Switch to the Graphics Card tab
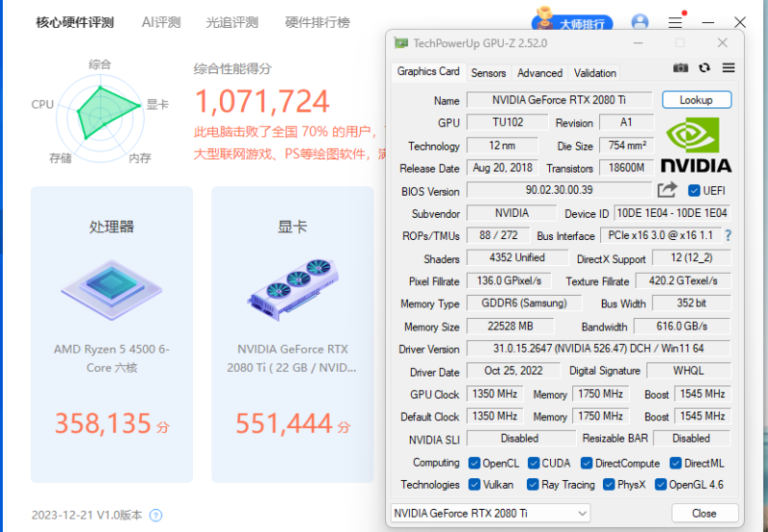The height and width of the screenshot is (532, 768). (x=428, y=71)
